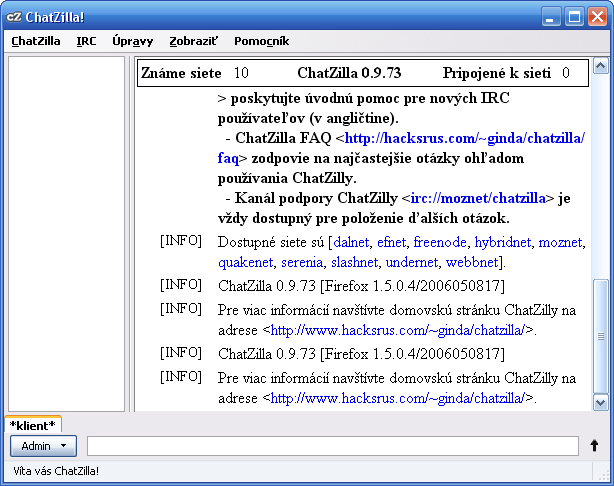Image resolution: width=614 pixels, height=486 pixels.
Task: Connect to the hybridnet network link
Action: (x=503, y=242)
